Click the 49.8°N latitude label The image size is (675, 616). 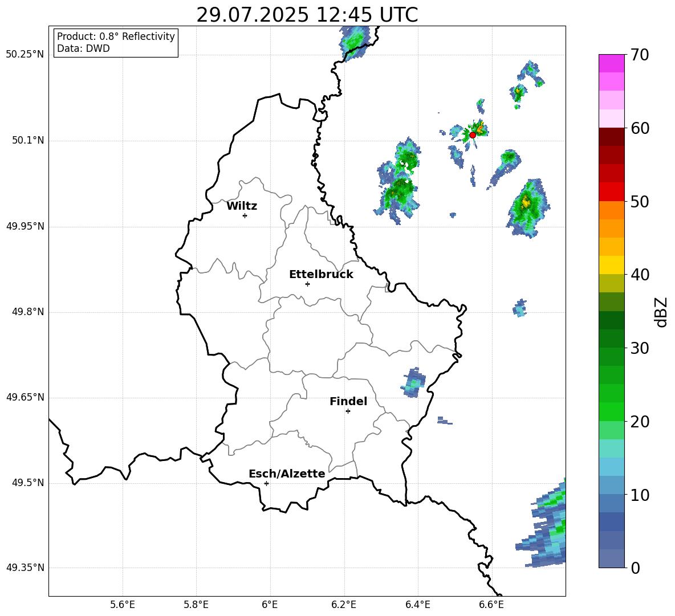pos(27,312)
